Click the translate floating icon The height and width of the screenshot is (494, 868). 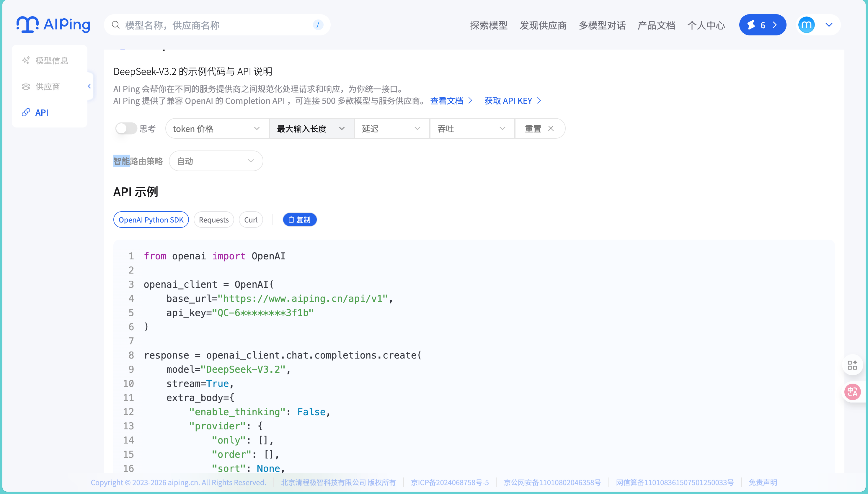tap(852, 392)
